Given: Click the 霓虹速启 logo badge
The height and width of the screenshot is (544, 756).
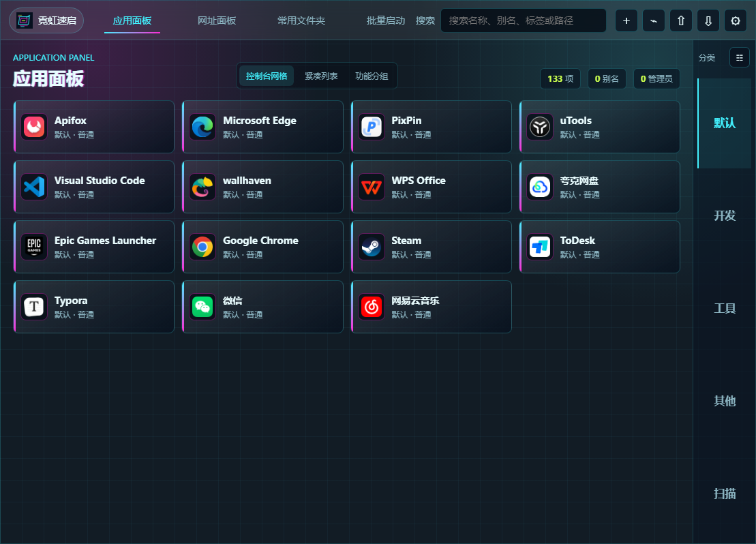Looking at the screenshot, I should (46, 20).
